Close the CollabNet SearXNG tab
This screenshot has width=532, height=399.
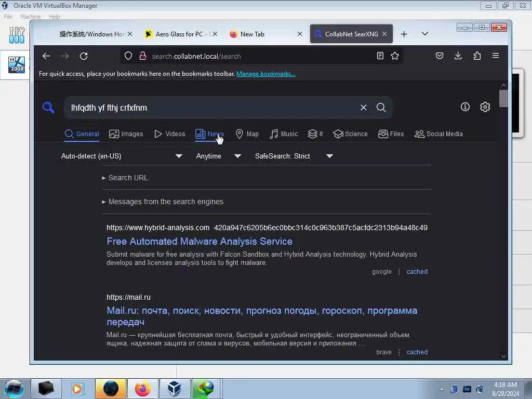[384, 34]
